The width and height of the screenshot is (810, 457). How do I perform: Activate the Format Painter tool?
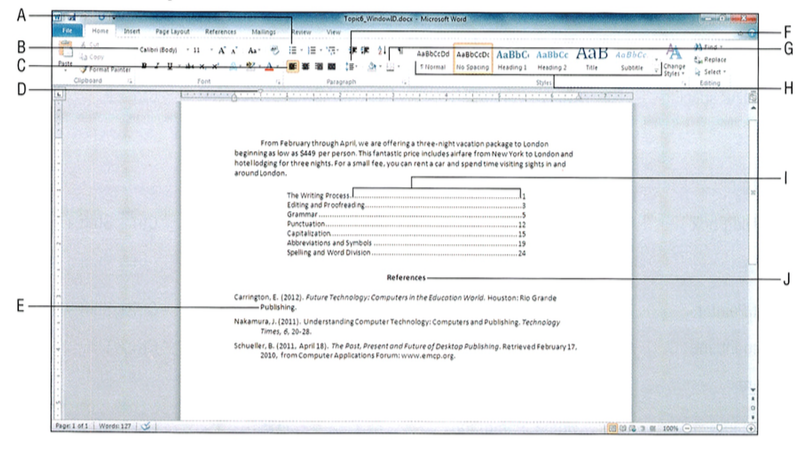(105, 69)
